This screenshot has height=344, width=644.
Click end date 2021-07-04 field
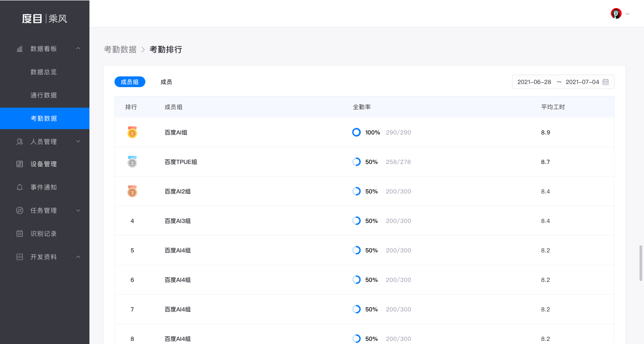[582, 82]
